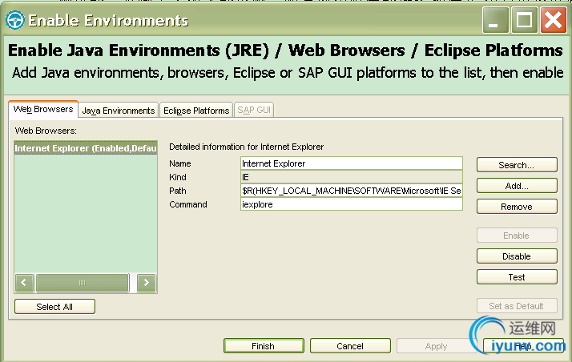
Task: Click the 'Detailed information for Internet Explorer' label
Action: tap(247, 147)
